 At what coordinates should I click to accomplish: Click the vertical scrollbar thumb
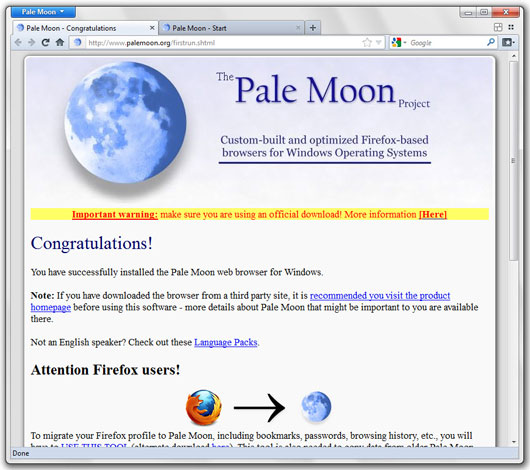pos(514,161)
